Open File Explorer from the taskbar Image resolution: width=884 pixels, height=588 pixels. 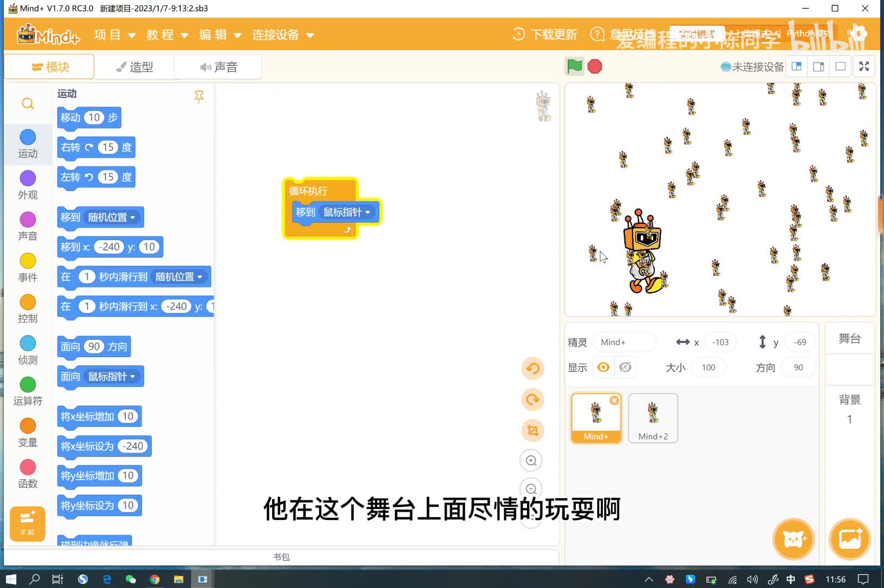[x=179, y=579]
